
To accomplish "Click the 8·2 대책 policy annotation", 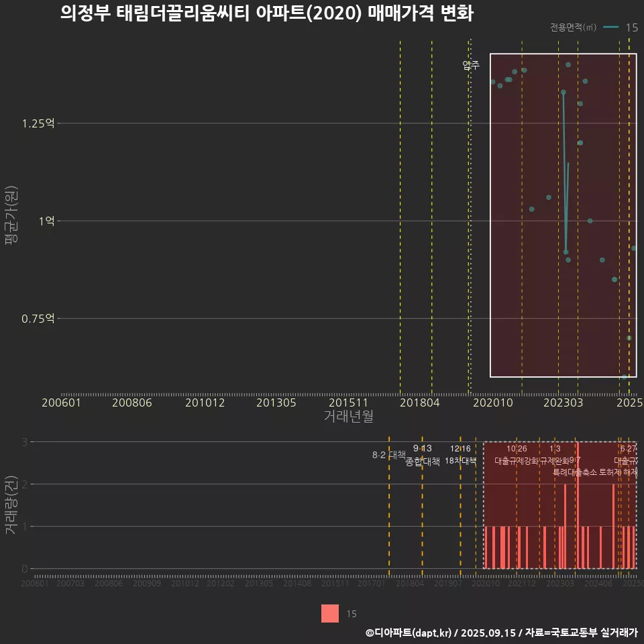I will [385, 455].
